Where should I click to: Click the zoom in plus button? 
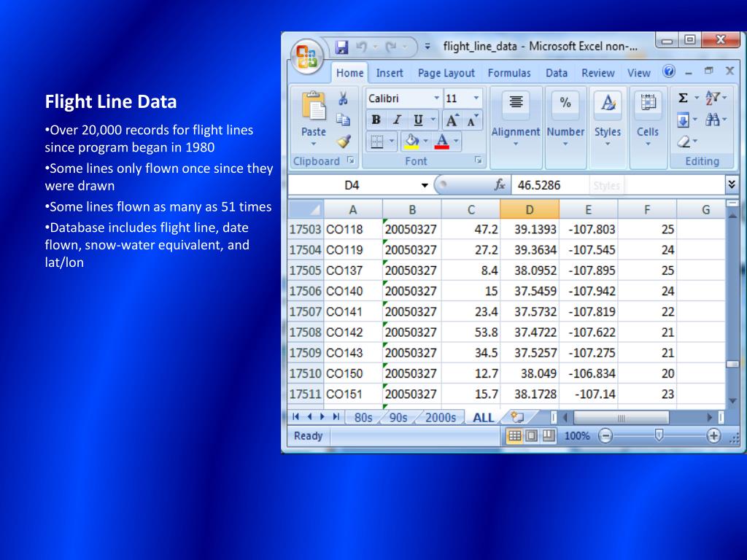pos(713,436)
